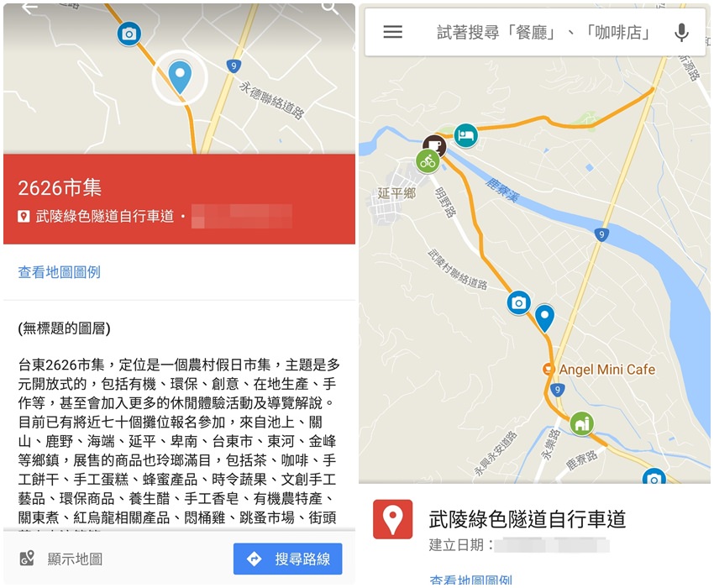Screen dimensions: 714x588
Task: Tap the camera marker on left map
Action: coord(129,34)
